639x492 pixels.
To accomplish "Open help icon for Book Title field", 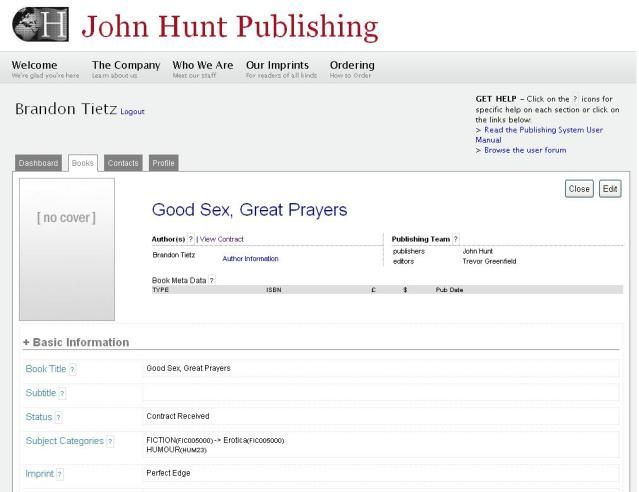I will [x=75, y=369].
